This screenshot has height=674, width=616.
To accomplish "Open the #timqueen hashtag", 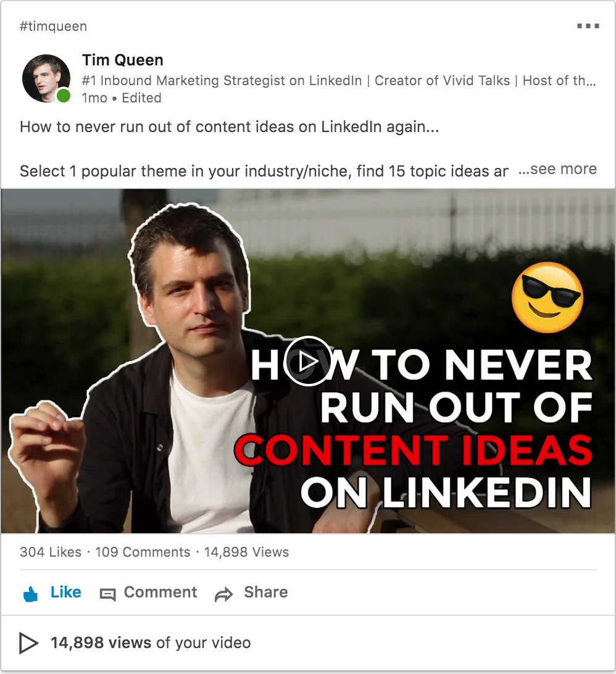I will (x=53, y=27).
